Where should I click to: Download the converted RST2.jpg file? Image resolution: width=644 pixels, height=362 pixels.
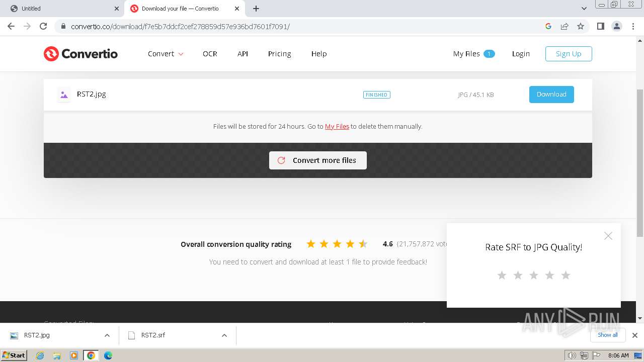coord(551,95)
